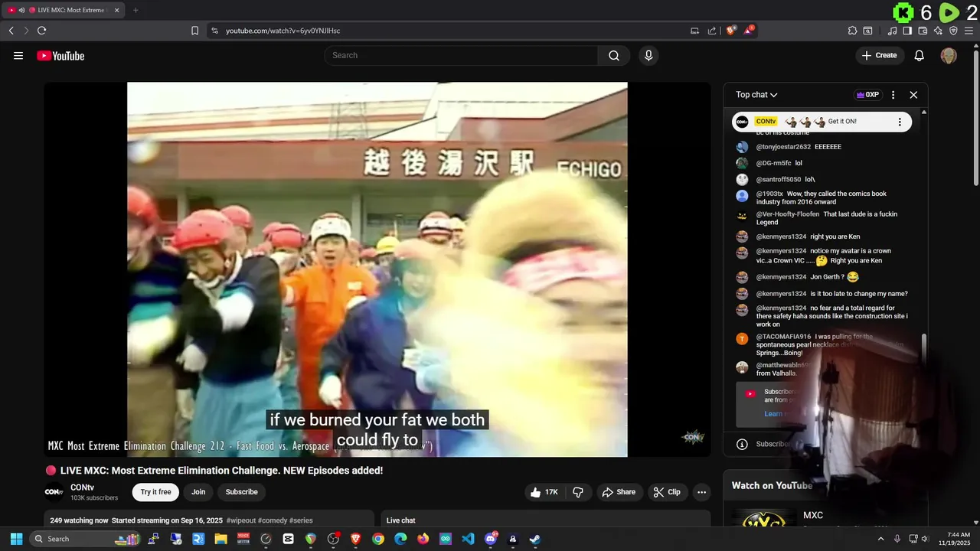The width and height of the screenshot is (980, 551).
Task: Toggle the browser sidebar panel
Action: click(x=907, y=31)
